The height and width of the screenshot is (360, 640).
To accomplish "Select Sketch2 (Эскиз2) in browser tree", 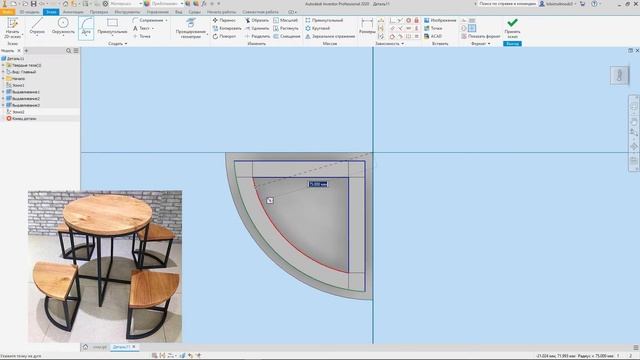I will pyautogui.click(x=16, y=112).
